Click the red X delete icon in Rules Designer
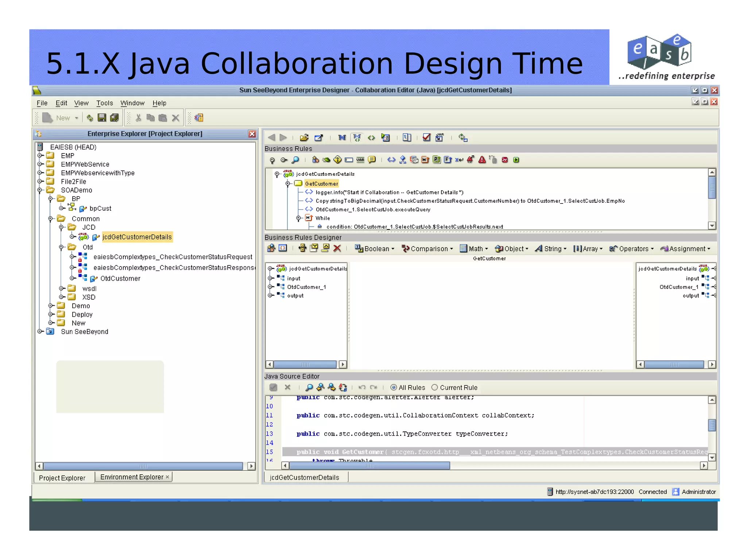Viewport: 747px width, 560px height. click(x=337, y=248)
